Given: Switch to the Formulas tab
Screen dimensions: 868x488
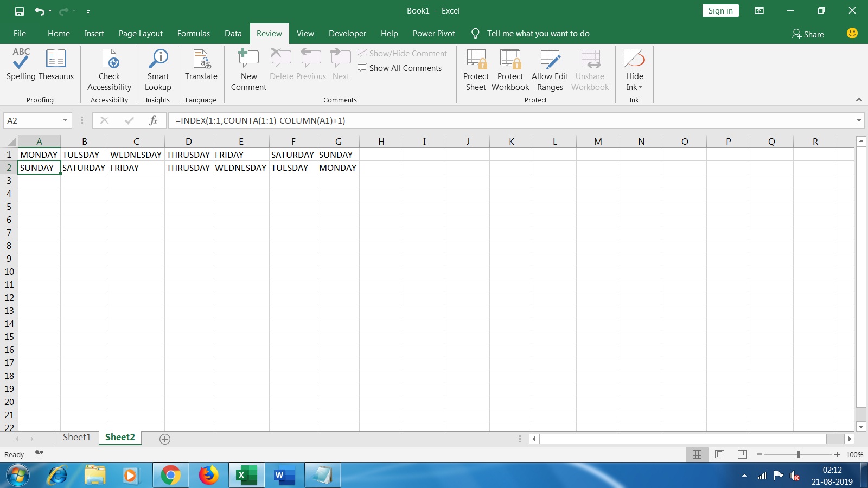Looking at the screenshot, I should [193, 34].
